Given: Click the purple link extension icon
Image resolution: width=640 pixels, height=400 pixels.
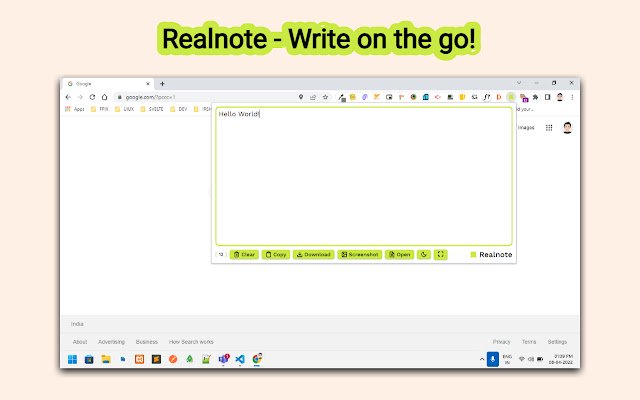Looking at the screenshot, I should pos(364,97).
